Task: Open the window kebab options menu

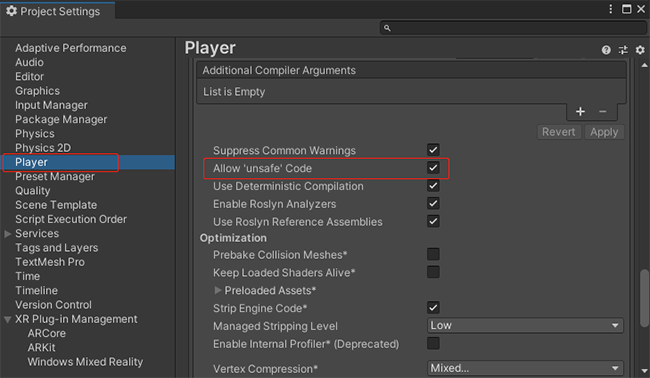Action: point(611,9)
